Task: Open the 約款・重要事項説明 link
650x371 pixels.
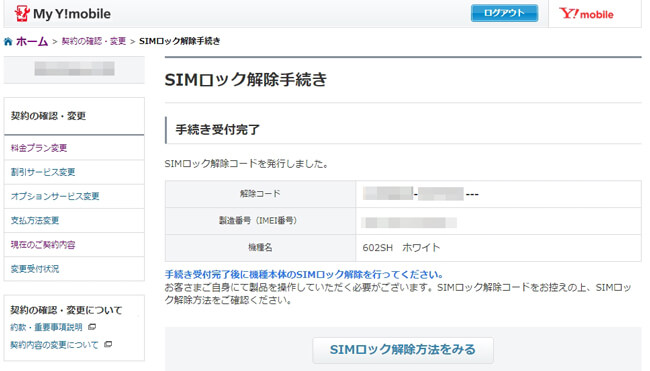Action: [46, 327]
